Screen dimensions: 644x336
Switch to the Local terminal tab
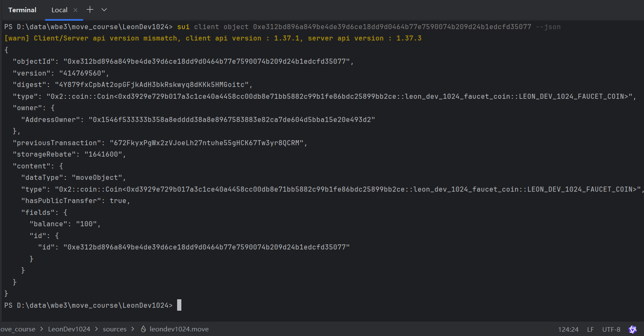[x=59, y=10]
